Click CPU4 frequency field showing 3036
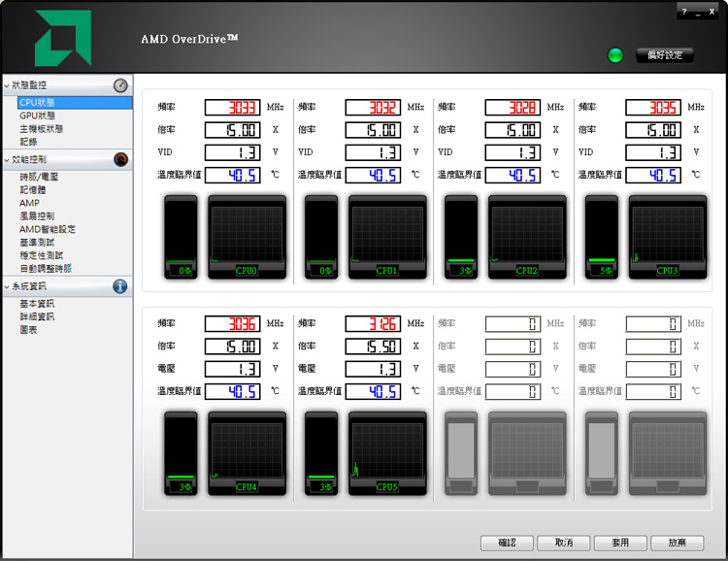 coord(233,323)
